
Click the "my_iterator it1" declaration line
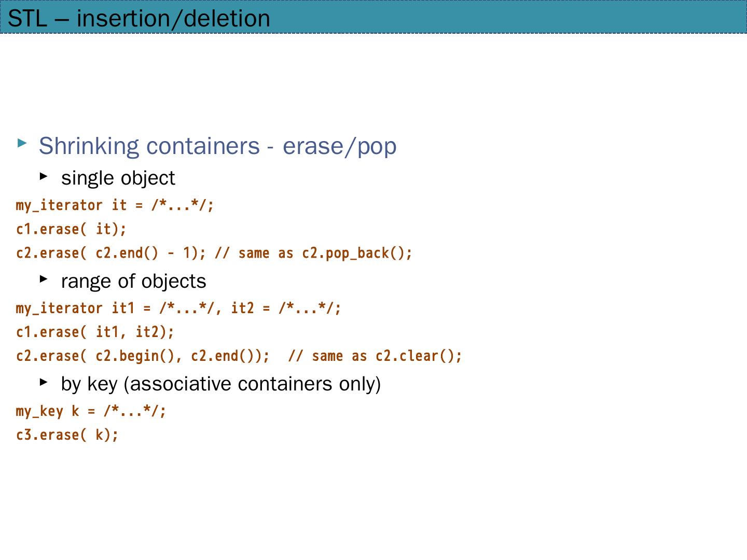(178, 309)
